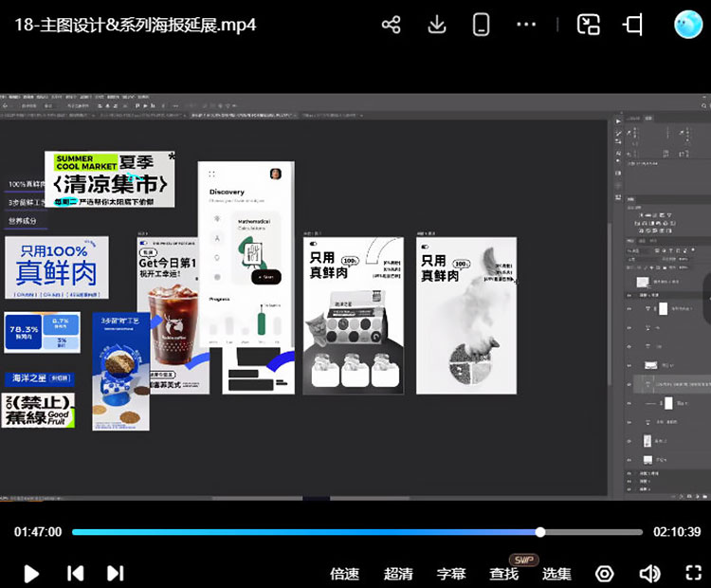
Task: Click the 查找 search button
Action: tap(504, 573)
